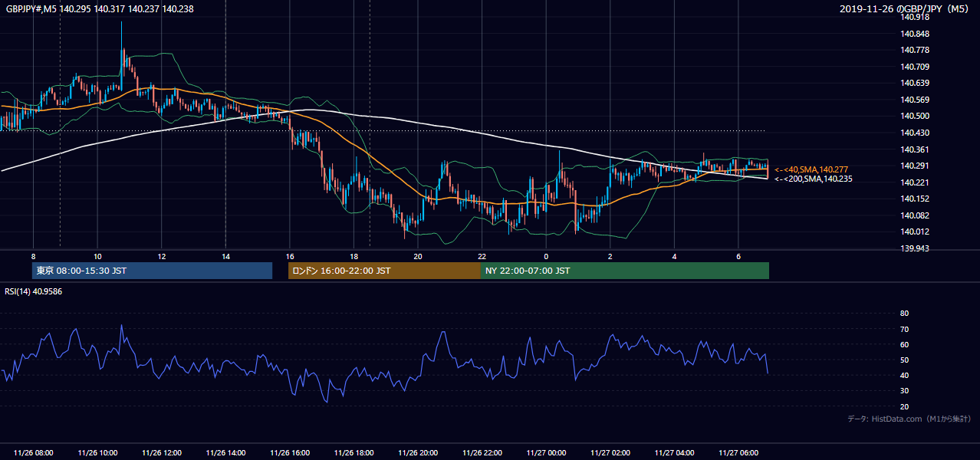Viewport: 980px width, 460px height.
Task: Click the 140.012 price axis label
Action: [x=914, y=232]
